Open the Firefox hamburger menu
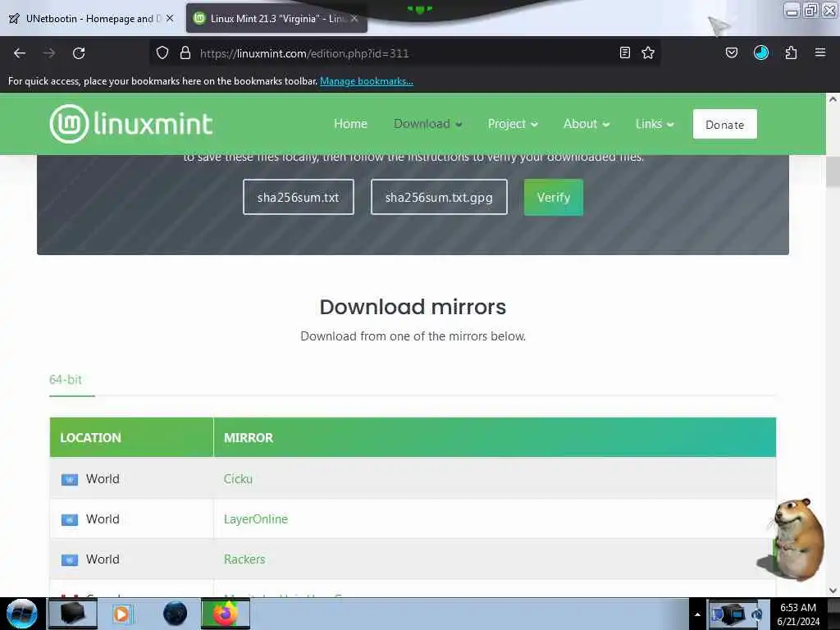840x630 pixels. pos(820,52)
